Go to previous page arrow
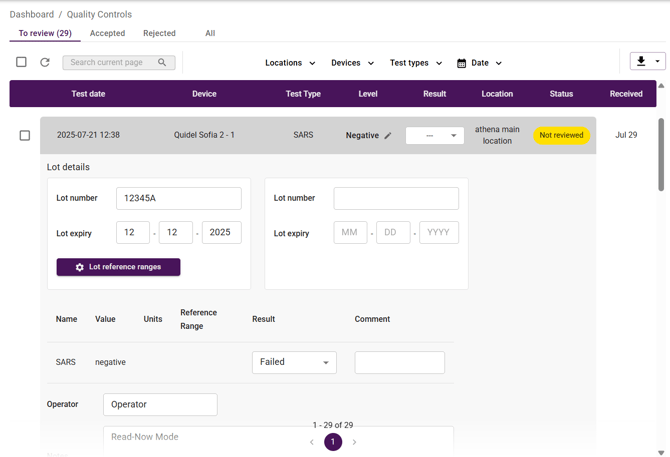The image size is (670, 457). coord(312,442)
